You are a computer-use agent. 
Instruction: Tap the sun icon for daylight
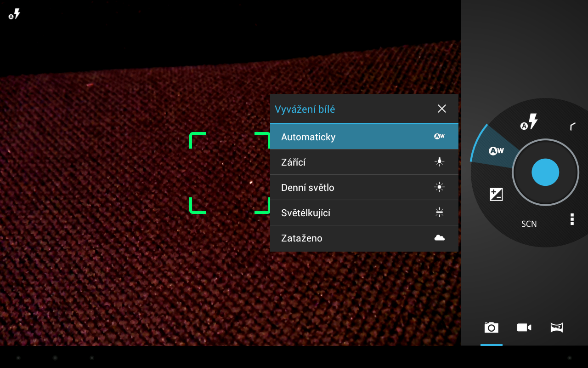tap(440, 187)
